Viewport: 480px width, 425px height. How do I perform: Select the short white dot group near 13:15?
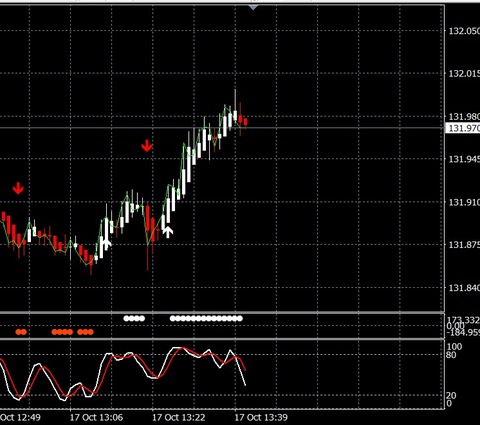coord(134,318)
